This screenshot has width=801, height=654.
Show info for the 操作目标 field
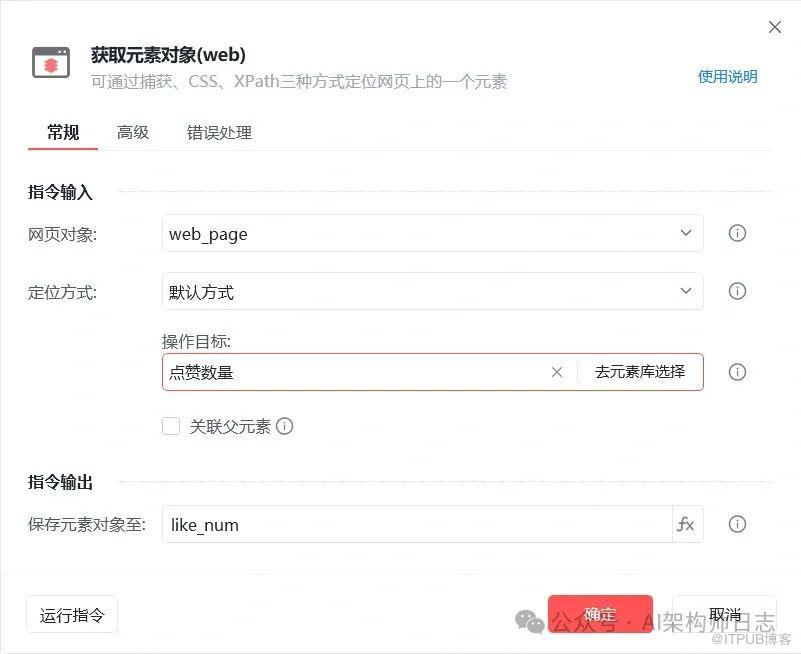coord(737,372)
